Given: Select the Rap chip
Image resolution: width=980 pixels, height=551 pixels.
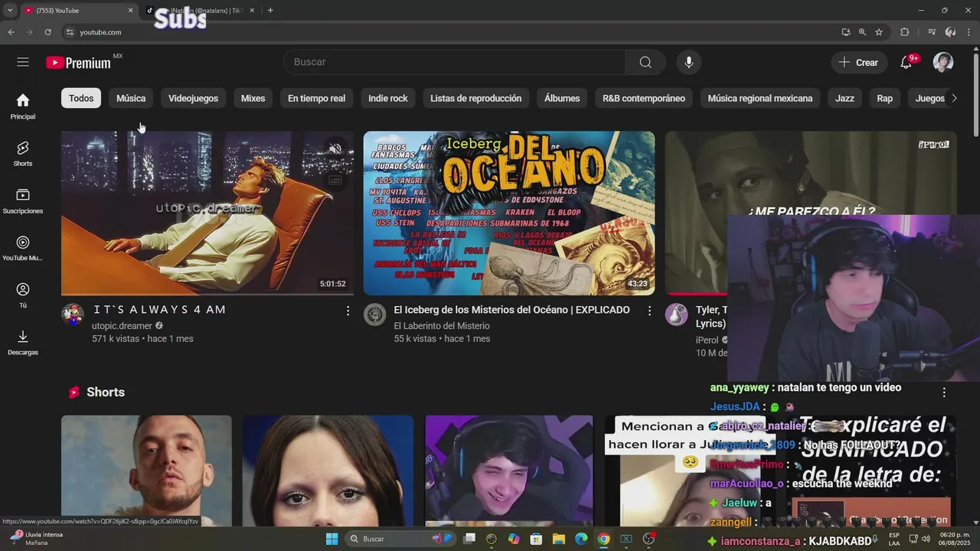Looking at the screenshot, I should [x=885, y=98].
